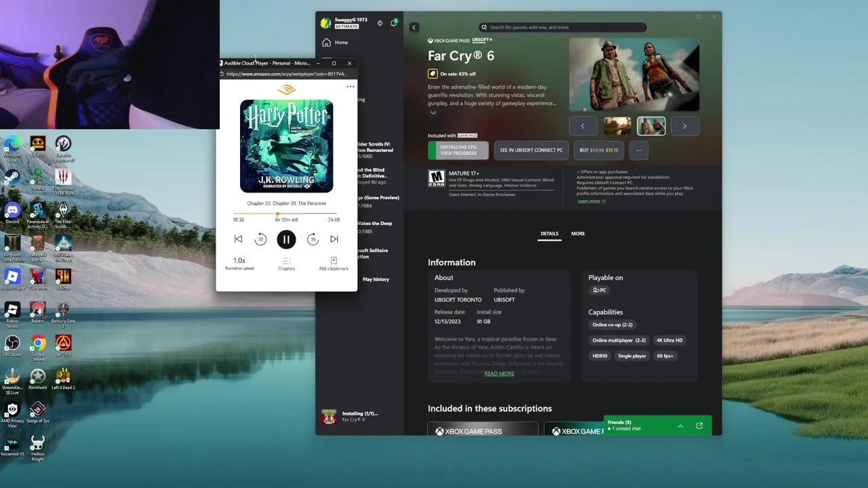Open the Learn more link
Viewport: 868px width, 488px height.
coord(591,201)
